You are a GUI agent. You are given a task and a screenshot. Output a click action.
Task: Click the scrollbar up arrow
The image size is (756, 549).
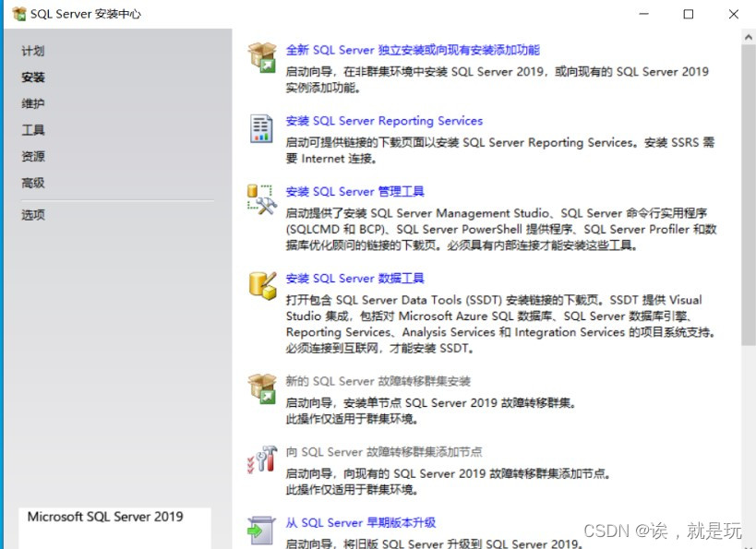(x=749, y=37)
